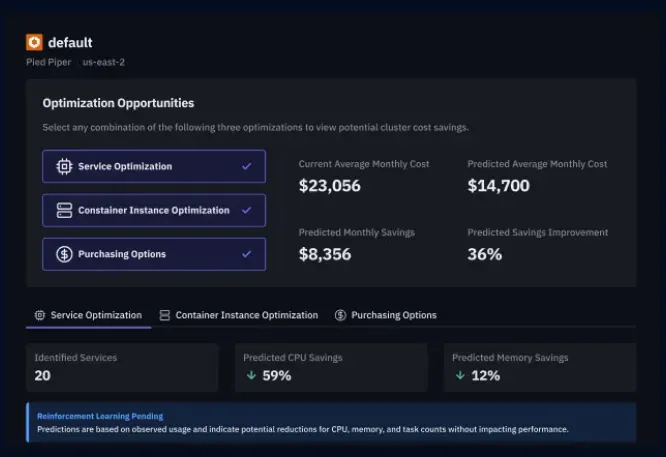Screen dimensions: 666x457
Task: Switch to the Purchasing Options tab
Action: tap(386, 315)
